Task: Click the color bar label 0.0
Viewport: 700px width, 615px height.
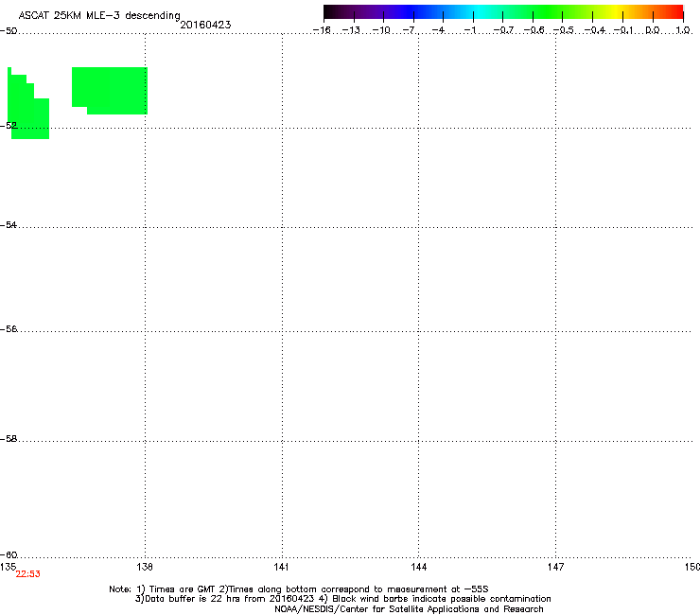Action: click(653, 30)
